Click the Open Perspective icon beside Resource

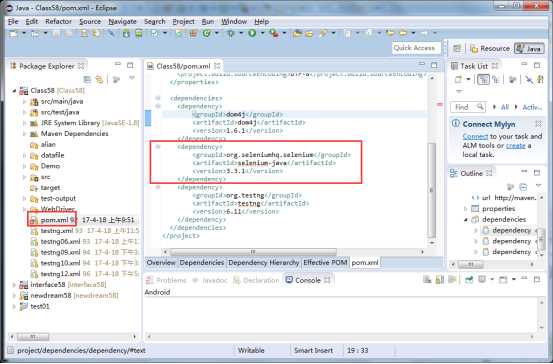pyautogui.click(x=457, y=48)
